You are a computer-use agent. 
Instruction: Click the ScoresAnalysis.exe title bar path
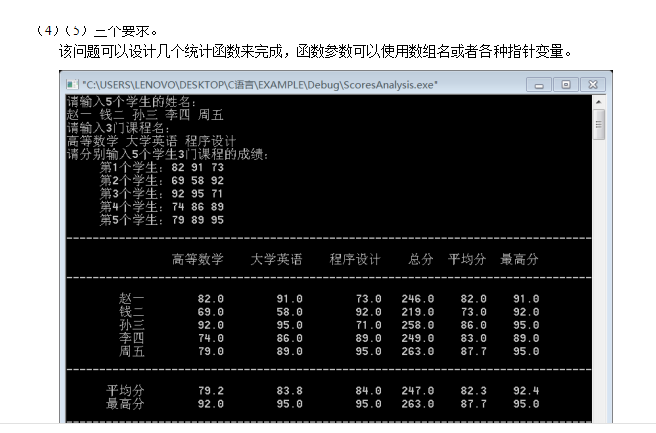coord(260,85)
